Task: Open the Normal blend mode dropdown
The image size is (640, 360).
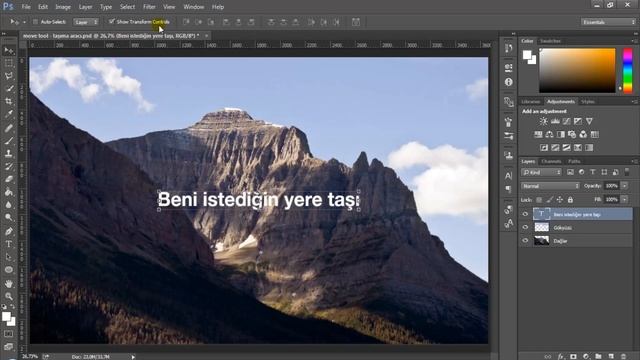Action: pyautogui.click(x=550, y=186)
